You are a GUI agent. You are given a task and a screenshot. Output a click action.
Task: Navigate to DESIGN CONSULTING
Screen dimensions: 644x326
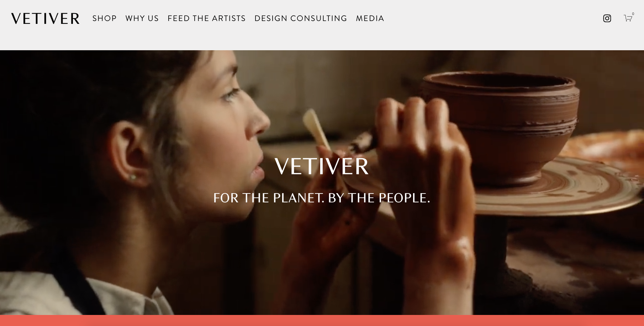point(301,19)
